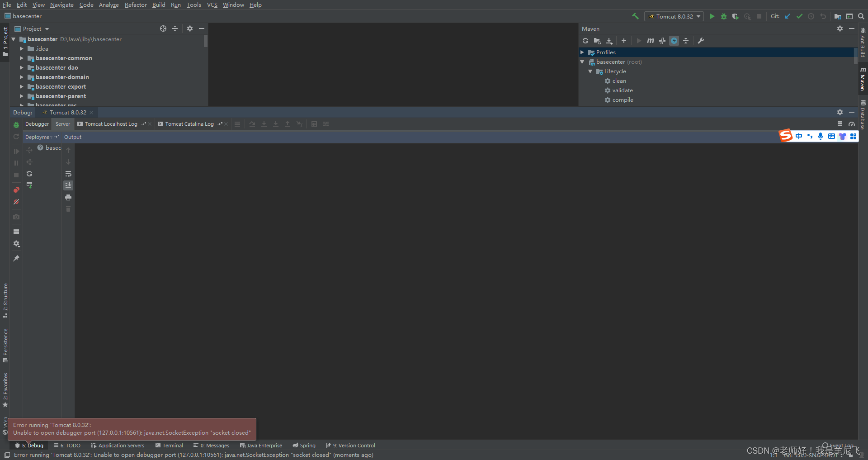Click the Deploy All icon with green arrow
The image size is (868, 460).
click(29, 185)
